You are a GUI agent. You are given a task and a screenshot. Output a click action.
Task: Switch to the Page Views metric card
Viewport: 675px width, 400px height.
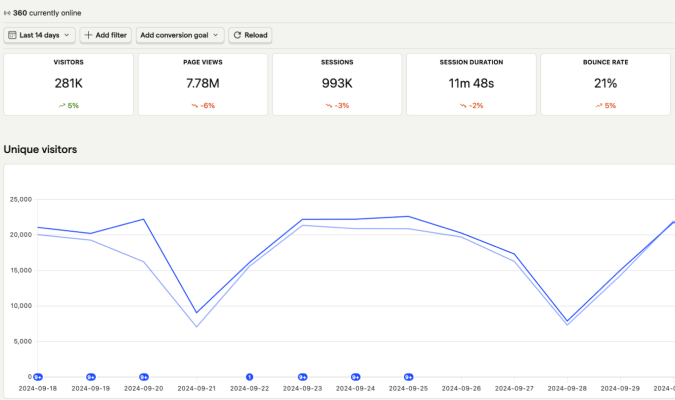(x=202, y=85)
